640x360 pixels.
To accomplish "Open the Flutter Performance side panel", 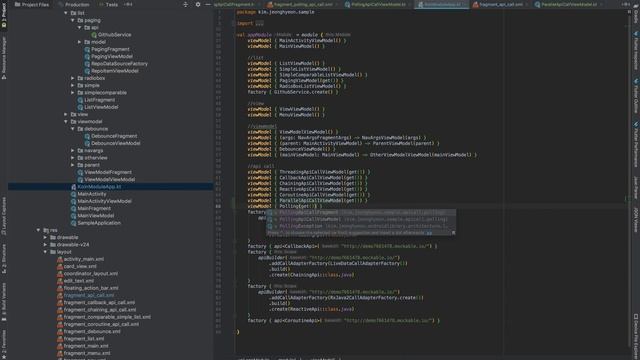I will [636, 144].
